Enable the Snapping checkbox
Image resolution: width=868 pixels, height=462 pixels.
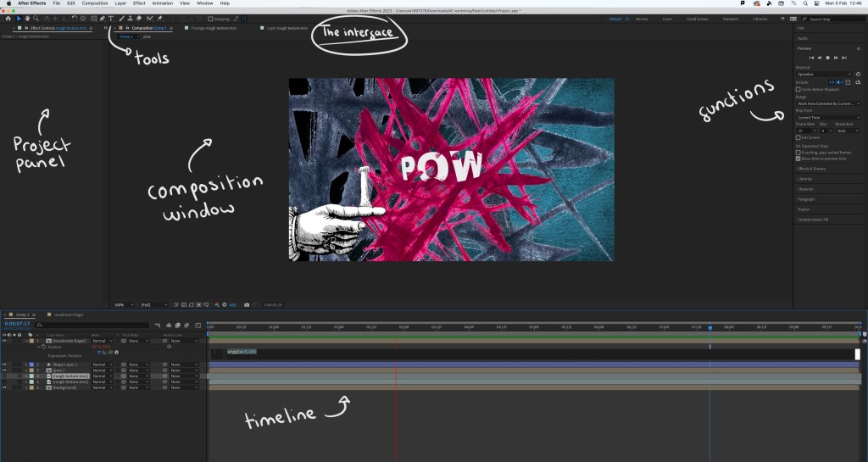211,18
